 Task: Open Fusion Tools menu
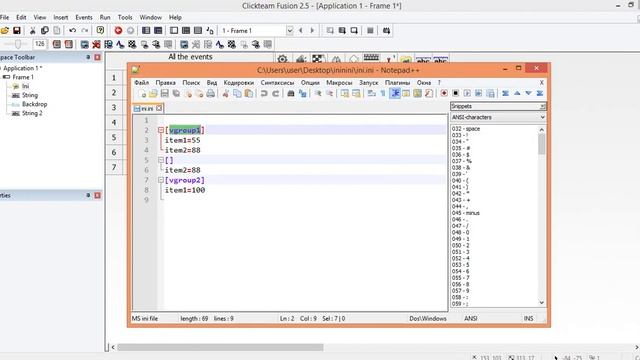click(125, 17)
